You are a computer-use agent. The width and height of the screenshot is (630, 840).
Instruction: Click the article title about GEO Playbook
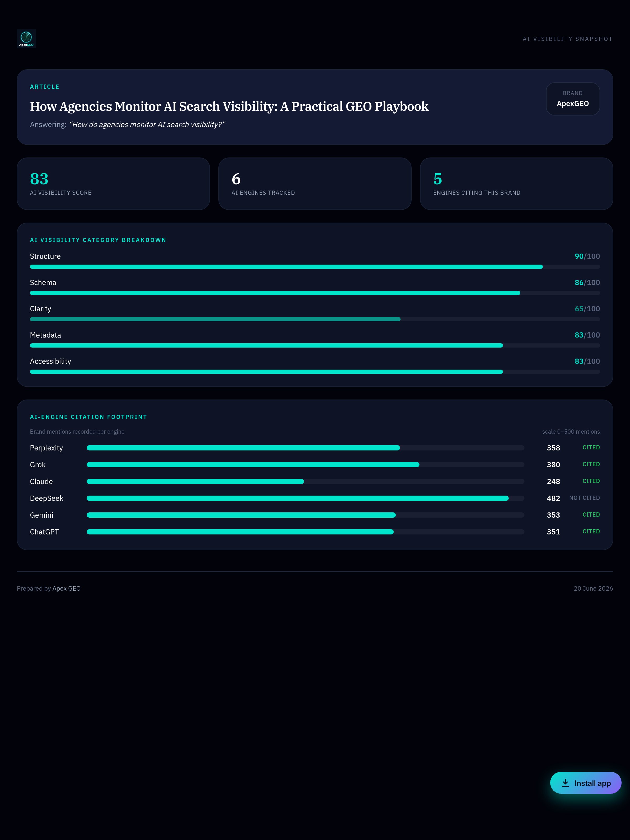[229, 106]
